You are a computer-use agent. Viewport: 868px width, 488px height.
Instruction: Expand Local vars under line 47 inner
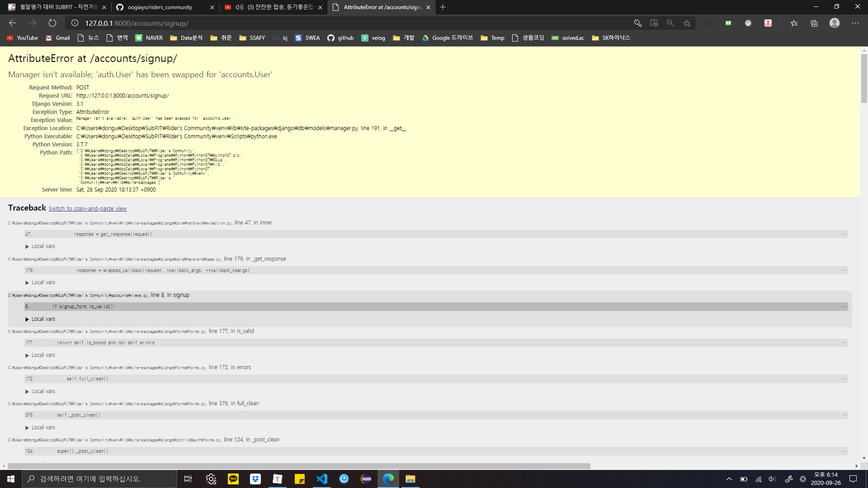pyautogui.click(x=41, y=246)
